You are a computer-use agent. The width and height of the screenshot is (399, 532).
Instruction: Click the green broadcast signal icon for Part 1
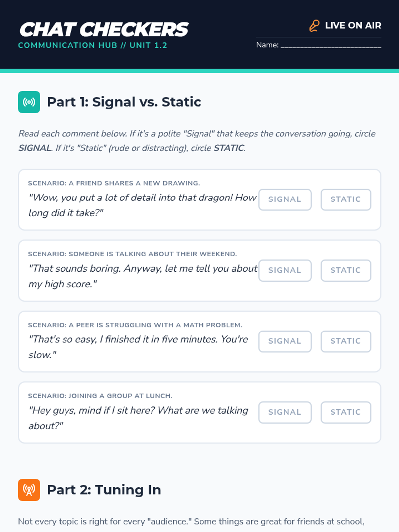point(29,102)
